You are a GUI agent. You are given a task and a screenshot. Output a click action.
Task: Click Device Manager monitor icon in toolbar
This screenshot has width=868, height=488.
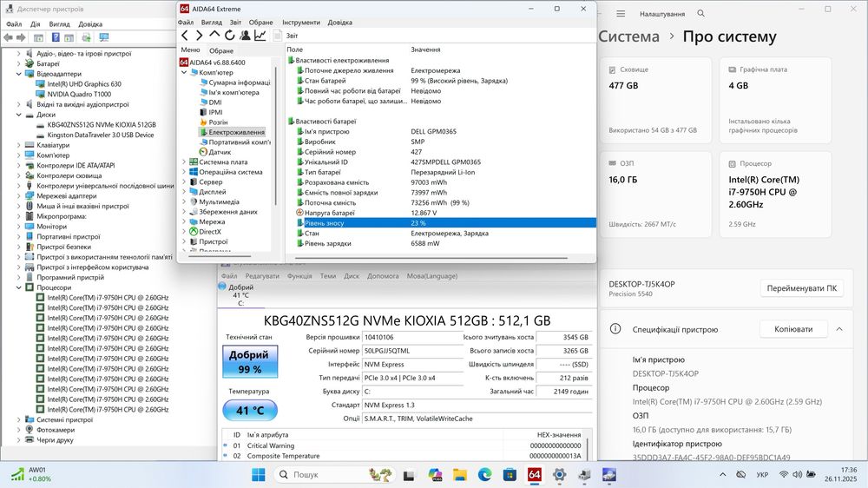click(x=103, y=37)
